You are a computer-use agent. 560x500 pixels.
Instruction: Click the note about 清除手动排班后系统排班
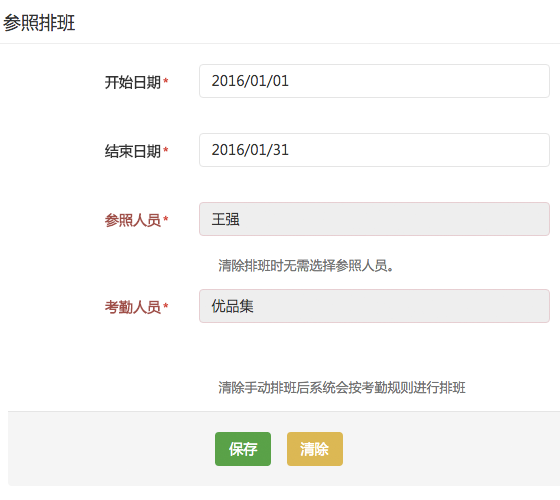pyautogui.click(x=342, y=388)
